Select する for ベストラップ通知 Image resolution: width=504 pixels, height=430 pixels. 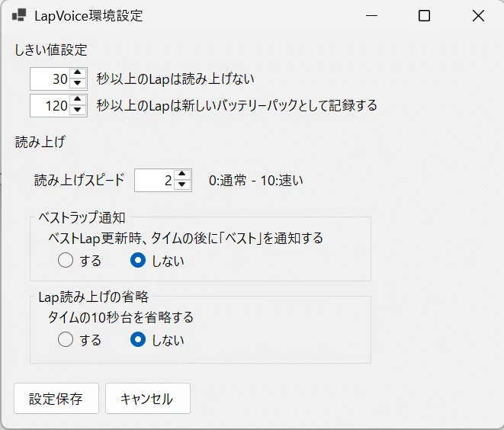click(x=66, y=260)
